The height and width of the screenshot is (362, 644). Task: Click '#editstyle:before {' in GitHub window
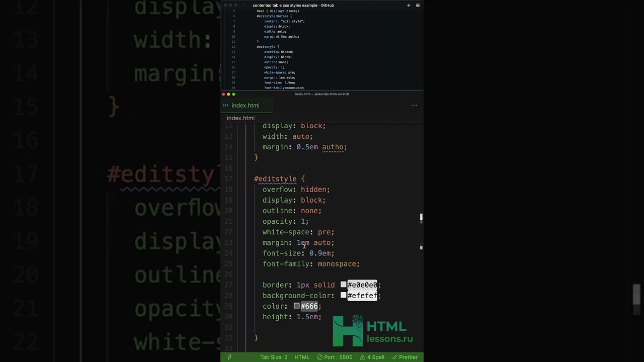(x=274, y=16)
